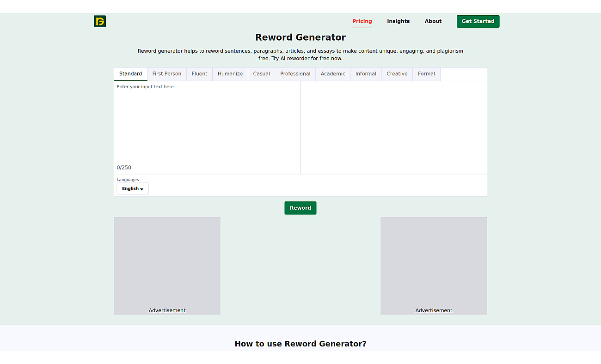Select the Creative tab
The image size is (601, 364).
pyautogui.click(x=397, y=74)
